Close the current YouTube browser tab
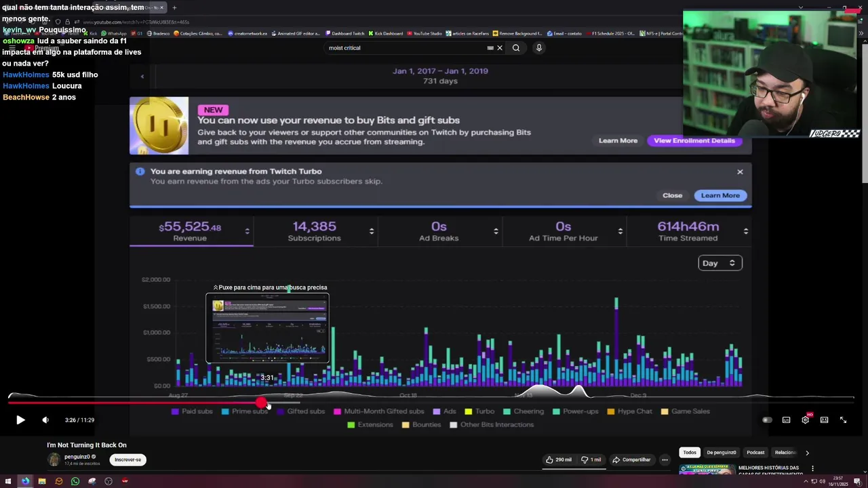Viewport: 868px width, 488px height. tap(161, 7)
